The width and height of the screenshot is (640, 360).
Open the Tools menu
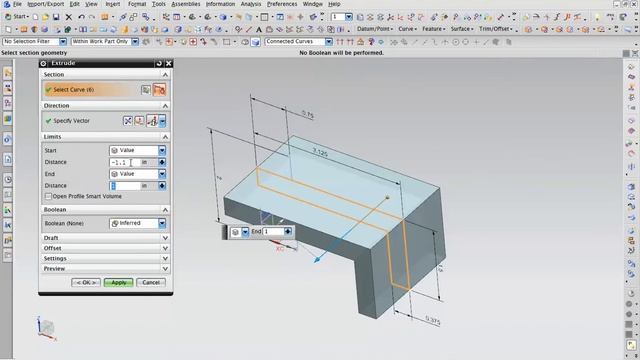(158, 4)
